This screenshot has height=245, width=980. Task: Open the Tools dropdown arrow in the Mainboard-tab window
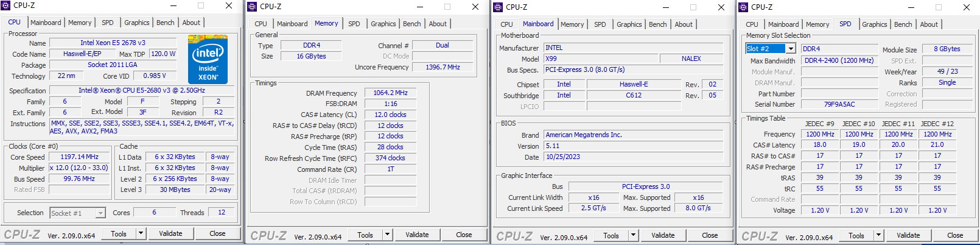633,235
